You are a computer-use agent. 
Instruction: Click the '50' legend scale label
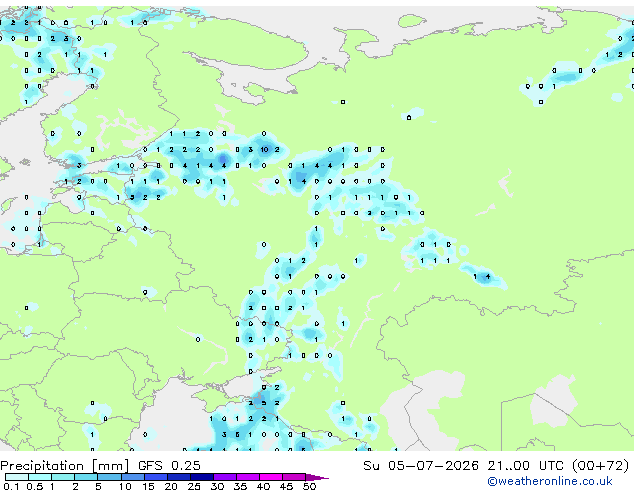pyautogui.click(x=309, y=486)
